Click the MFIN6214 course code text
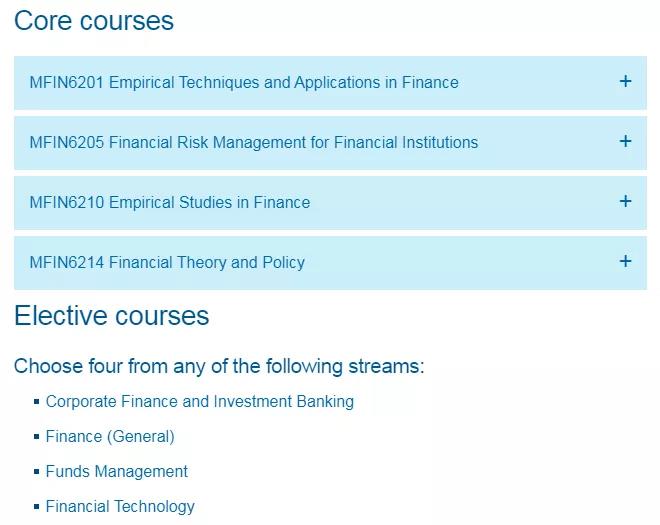This screenshot has width=660, height=525. pos(67,262)
